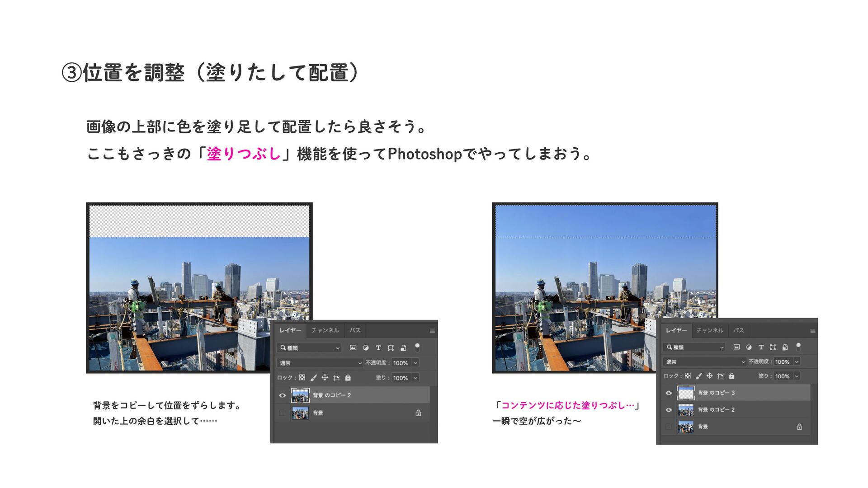Open the 通常 blend mode dropdown in left panel
This screenshot has width=868, height=488.
[x=320, y=363]
